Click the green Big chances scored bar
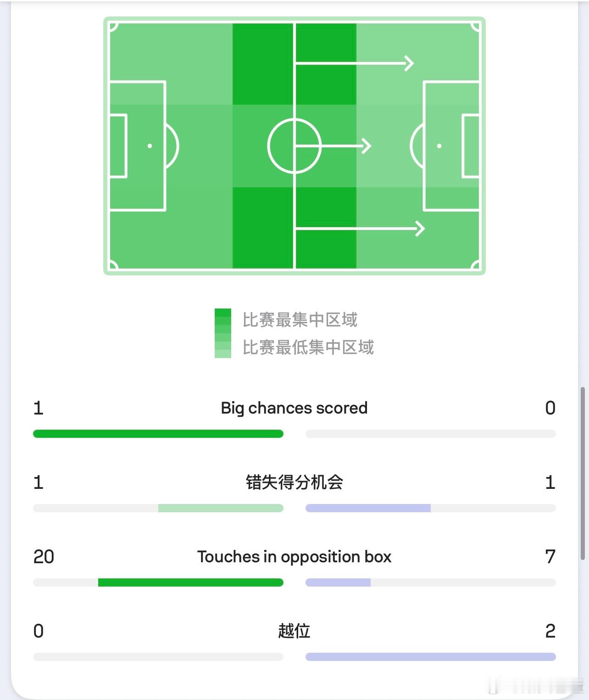The height and width of the screenshot is (700, 589). coord(158,434)
